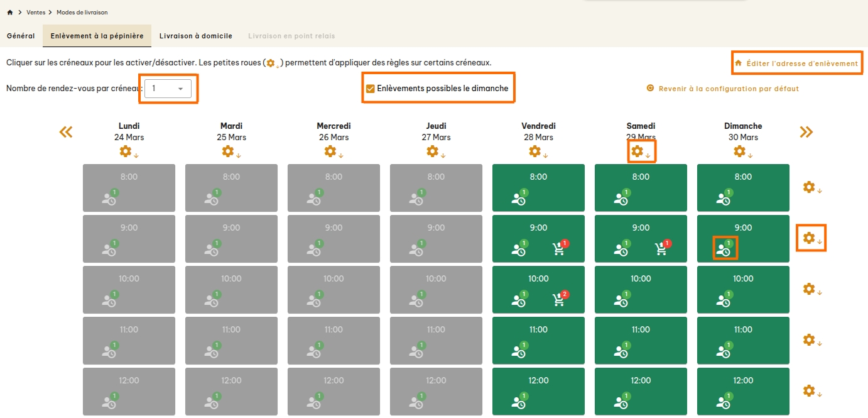Go to next week with the right chevron
The height and width of the screenshot is (418, 868).
(x=806, y=131)
